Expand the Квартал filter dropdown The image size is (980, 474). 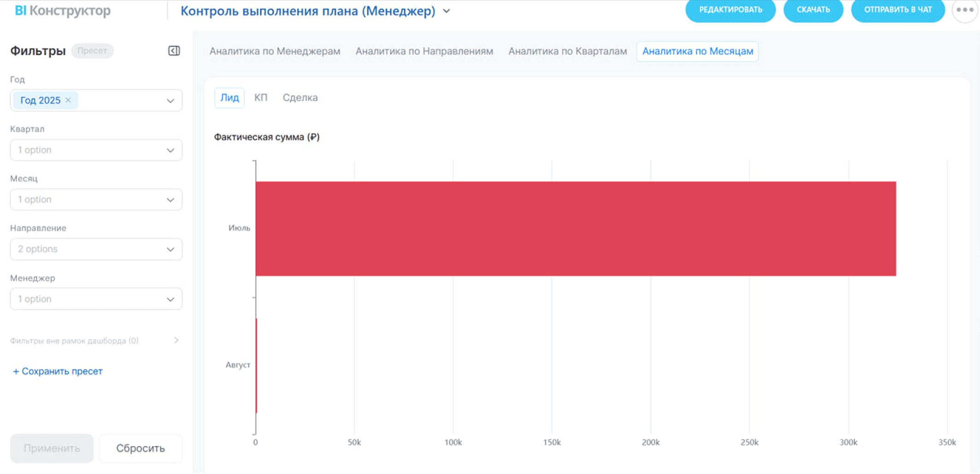[x=96, y=150]
